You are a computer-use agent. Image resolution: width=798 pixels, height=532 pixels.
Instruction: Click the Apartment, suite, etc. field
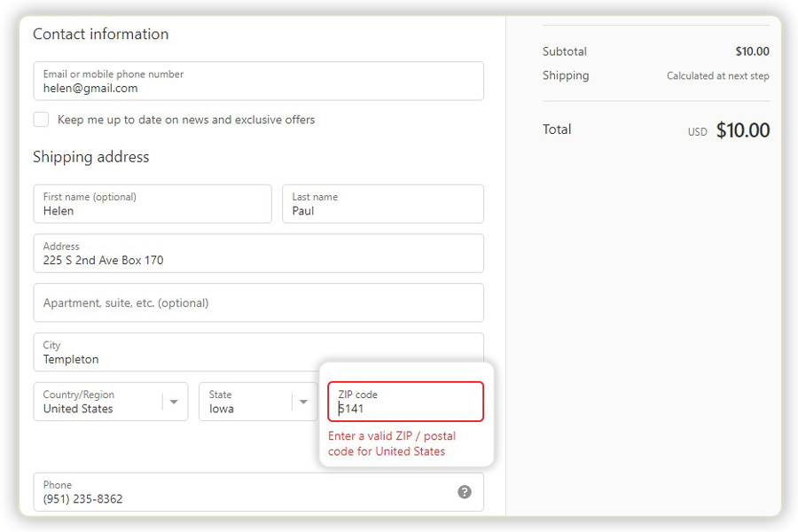click(x=259, y=302)
